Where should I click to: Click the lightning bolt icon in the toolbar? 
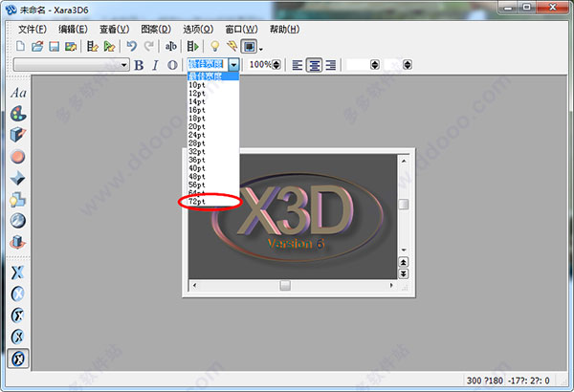point(232,47)
